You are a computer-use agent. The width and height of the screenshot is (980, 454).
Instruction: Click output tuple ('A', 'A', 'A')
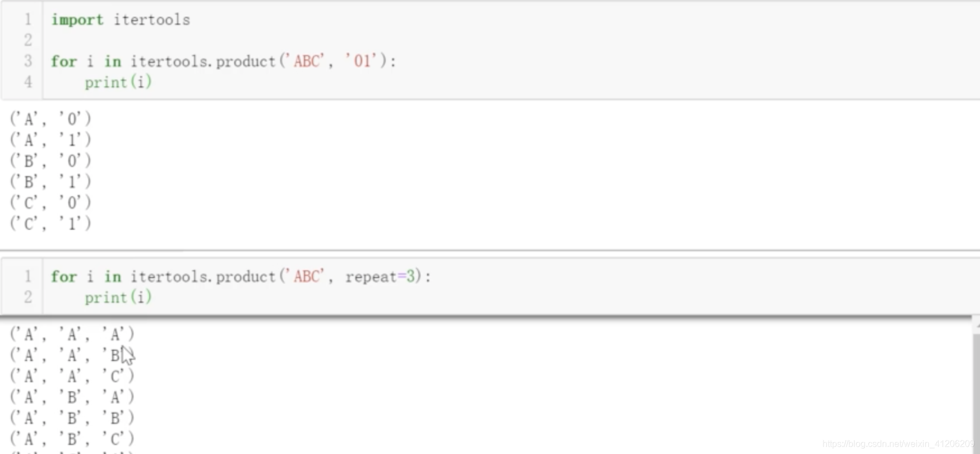click(72, 335)
